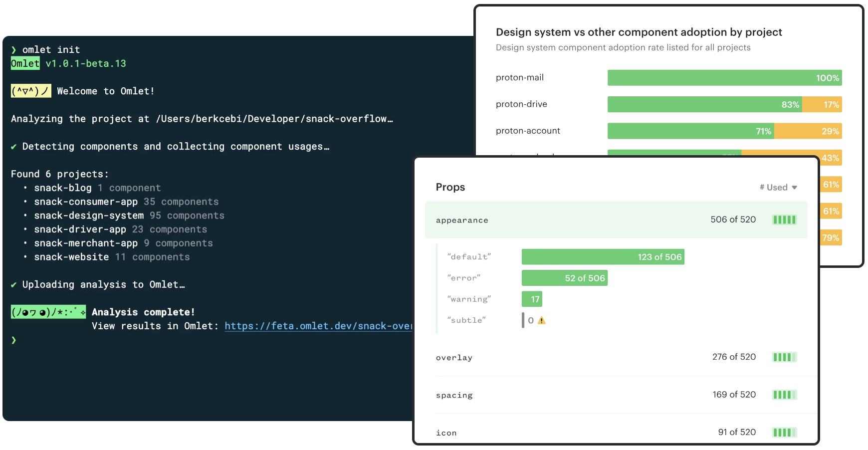The width and height of the screenshot is (868, 450).
Task: Click the usage meter icon for icon prop
Action: click(x=784, y=433)
